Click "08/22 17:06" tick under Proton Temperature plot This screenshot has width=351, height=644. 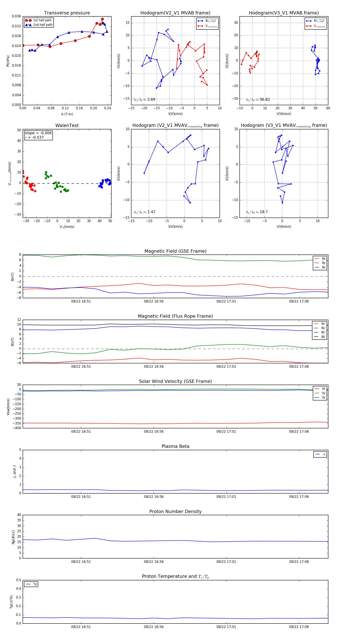(299, 627)
